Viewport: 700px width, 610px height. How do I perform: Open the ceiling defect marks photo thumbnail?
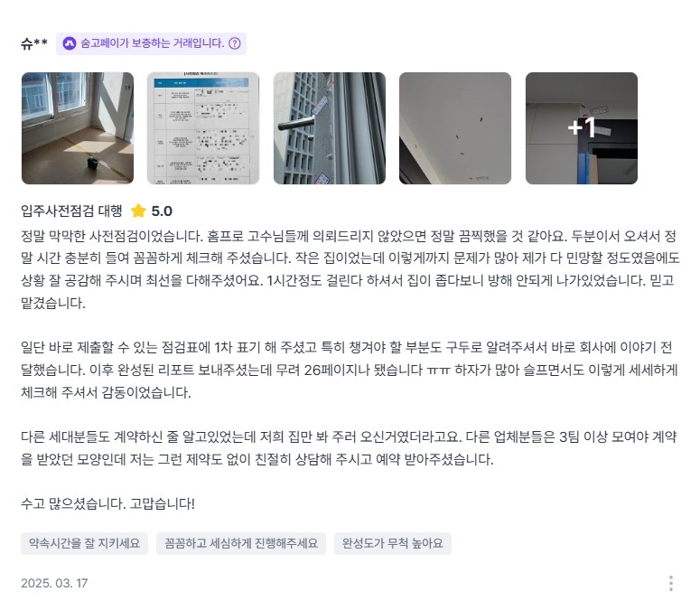pos(455,128)
